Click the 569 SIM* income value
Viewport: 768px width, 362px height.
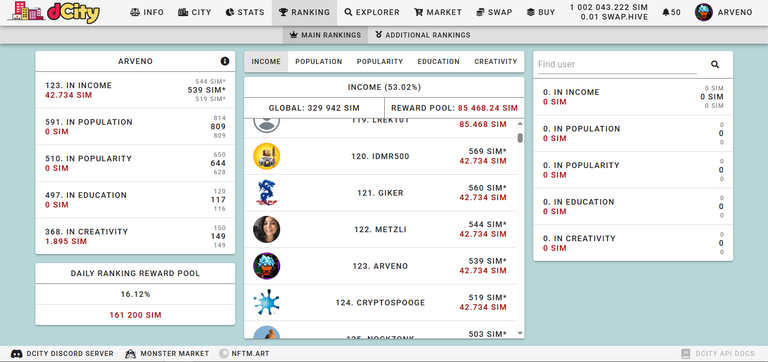(x=487, y=151)
